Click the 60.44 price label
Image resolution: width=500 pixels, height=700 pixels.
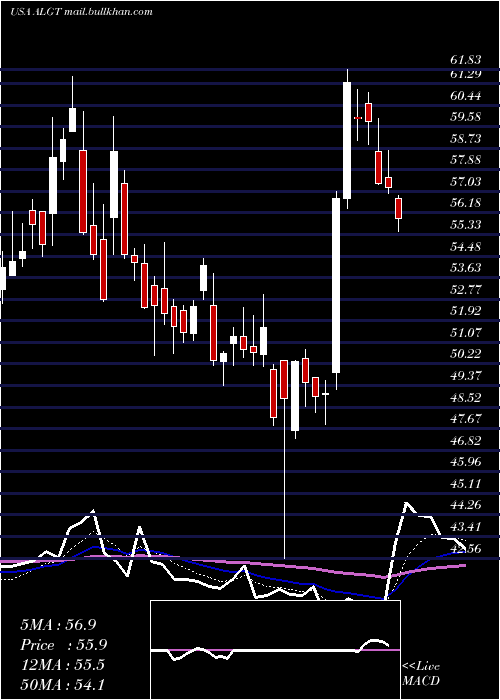point(466,96)
